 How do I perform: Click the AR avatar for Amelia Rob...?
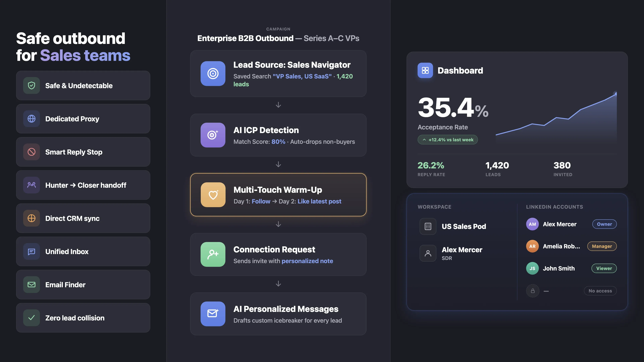(532, 246)
